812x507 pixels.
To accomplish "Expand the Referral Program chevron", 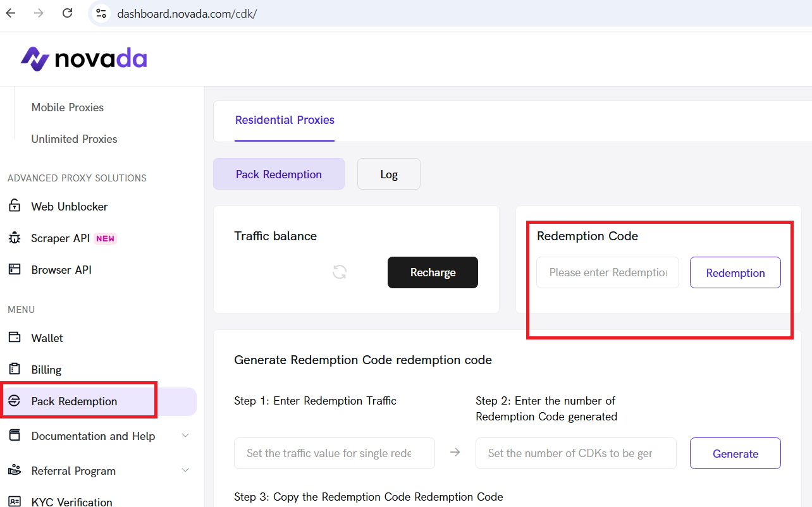I will point(185,471).
